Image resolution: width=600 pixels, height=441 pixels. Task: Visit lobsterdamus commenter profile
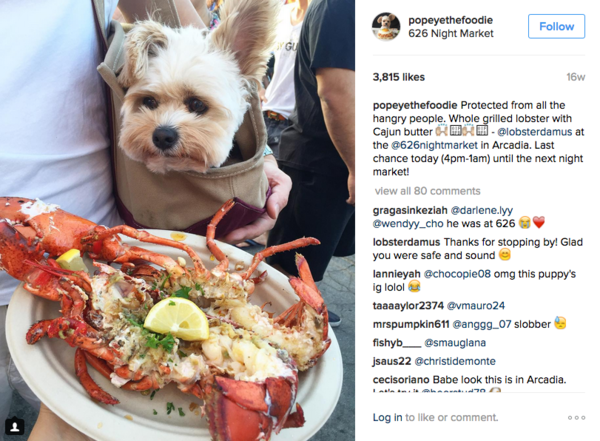[x=406, y=242]
